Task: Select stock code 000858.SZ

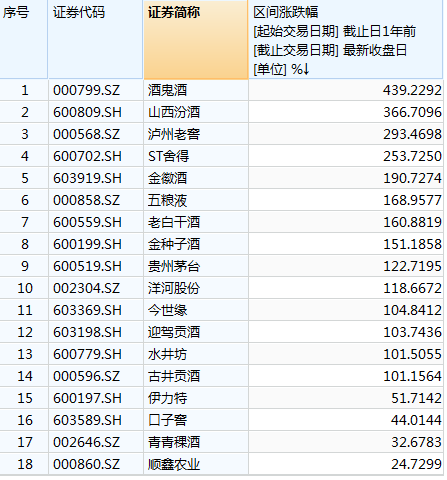Action: click(86, 200)
